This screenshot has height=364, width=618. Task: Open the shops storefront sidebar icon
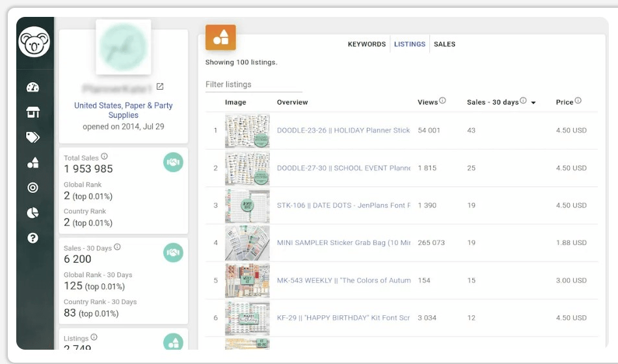[33, 112]
